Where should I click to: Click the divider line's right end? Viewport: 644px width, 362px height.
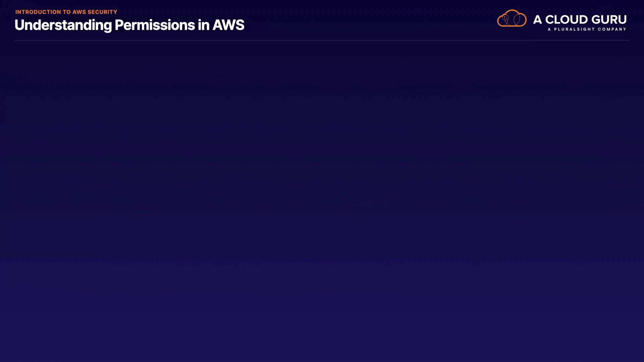[x=628, y=40]
